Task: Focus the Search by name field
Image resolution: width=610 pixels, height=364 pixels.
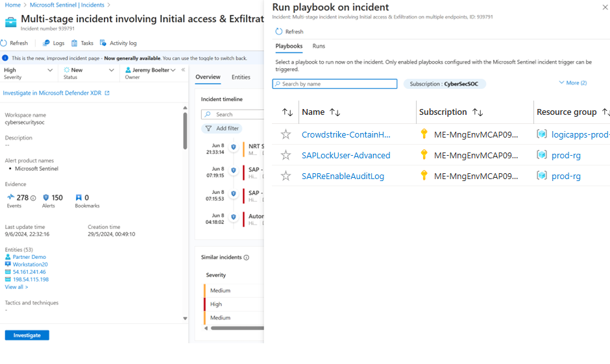Action: point(335,84)
